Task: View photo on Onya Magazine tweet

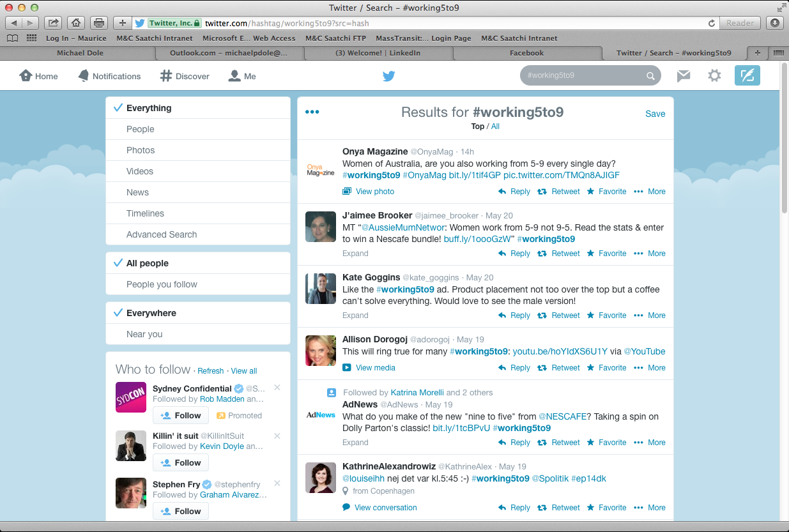Action: (x=369, y=192)
